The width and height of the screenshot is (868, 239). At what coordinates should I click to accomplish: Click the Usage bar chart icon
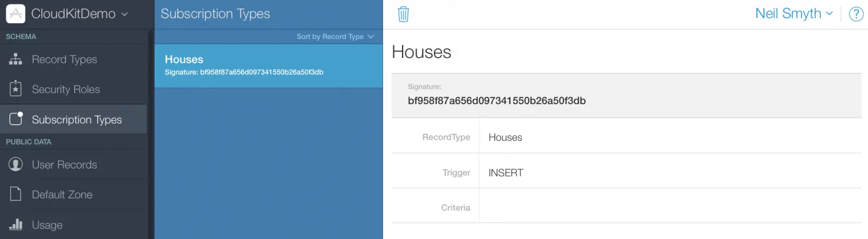coord(16,224)
